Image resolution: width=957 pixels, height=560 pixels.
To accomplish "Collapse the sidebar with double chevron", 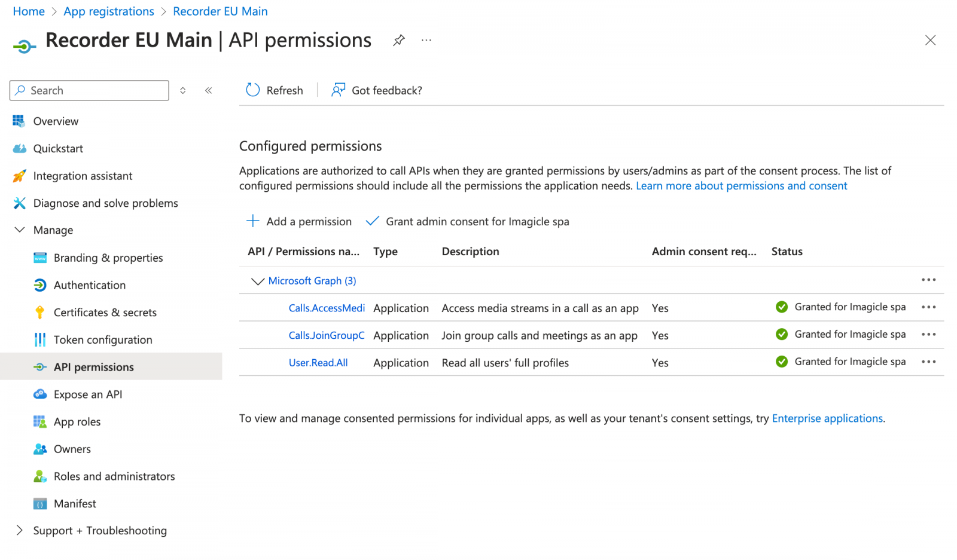I will (x=209, y=90).
